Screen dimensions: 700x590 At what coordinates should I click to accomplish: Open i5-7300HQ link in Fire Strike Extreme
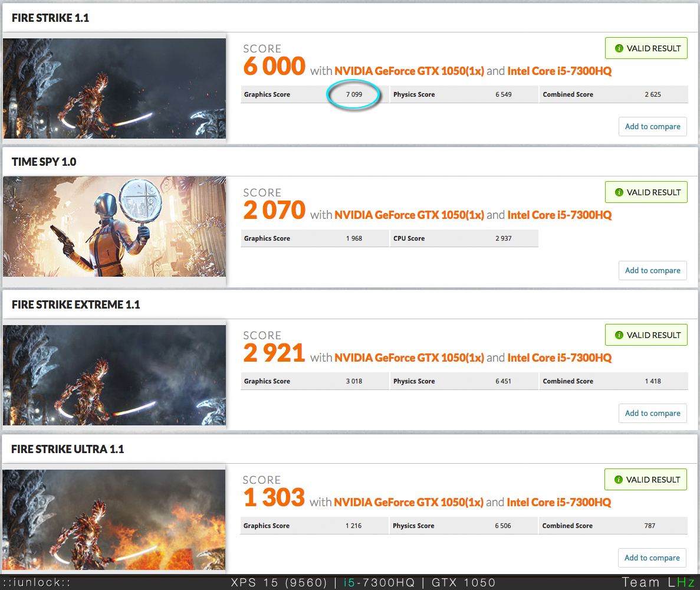pos(560,358)
